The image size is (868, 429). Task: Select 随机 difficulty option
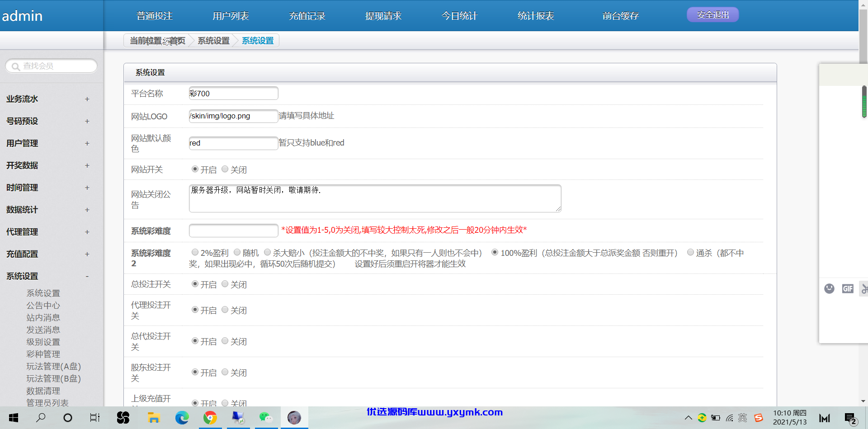point(237,252)
